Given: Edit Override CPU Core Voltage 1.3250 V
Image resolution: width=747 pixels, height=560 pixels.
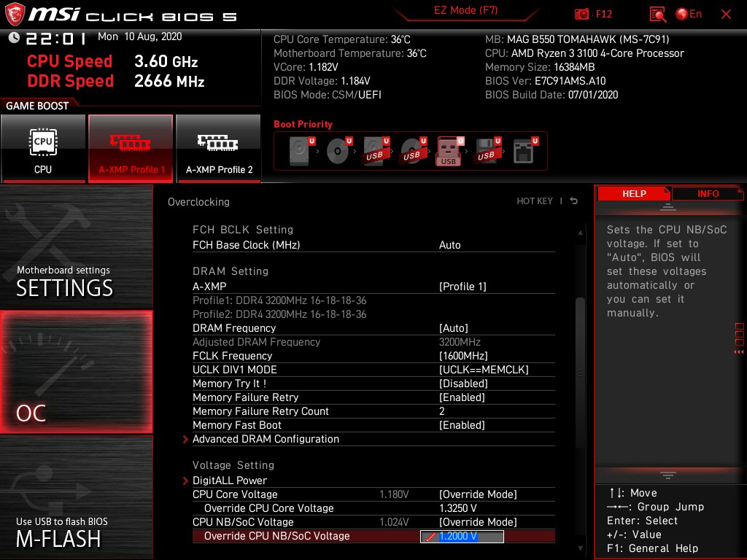Looking at the screenshot, I should pyautogui.click(x=458, y=508).
